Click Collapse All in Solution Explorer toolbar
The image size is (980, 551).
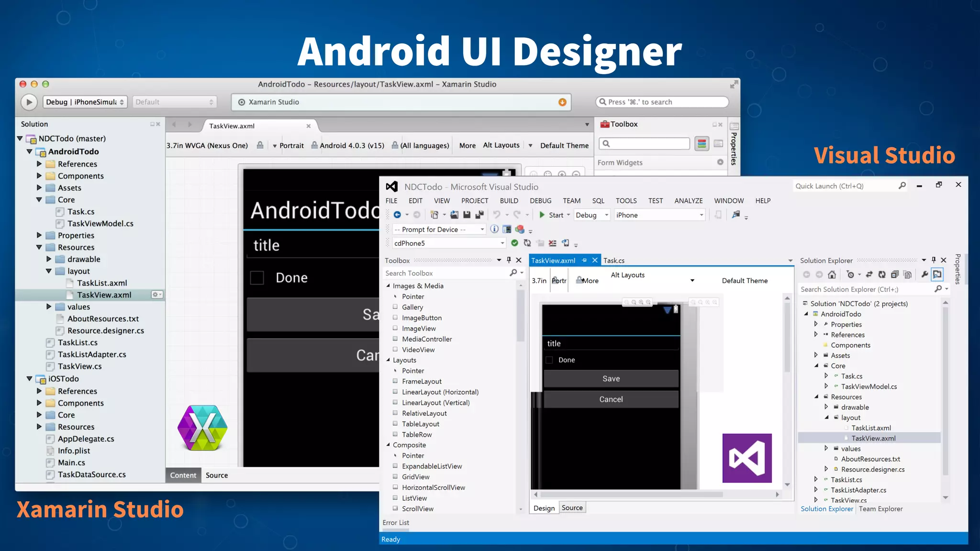click(x=894, y=275)
